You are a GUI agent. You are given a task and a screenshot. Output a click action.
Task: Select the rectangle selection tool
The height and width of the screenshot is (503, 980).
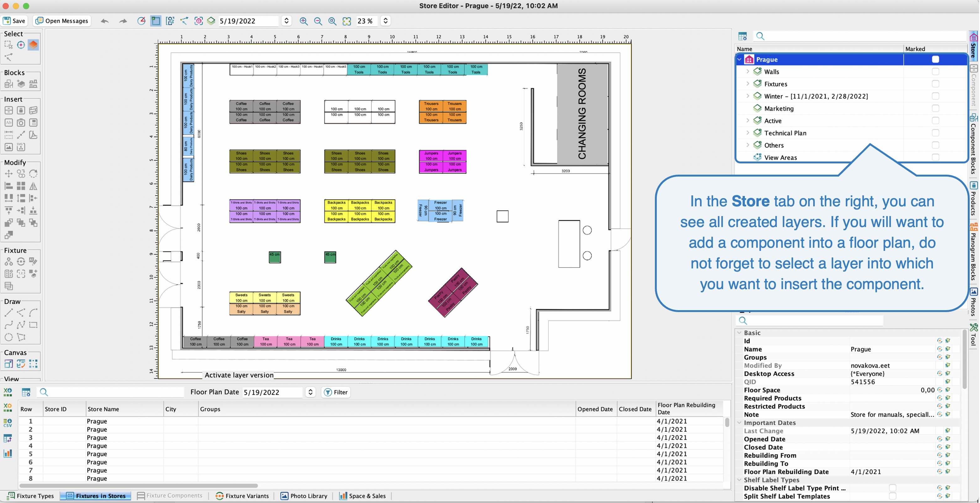[x=8, y=45]
